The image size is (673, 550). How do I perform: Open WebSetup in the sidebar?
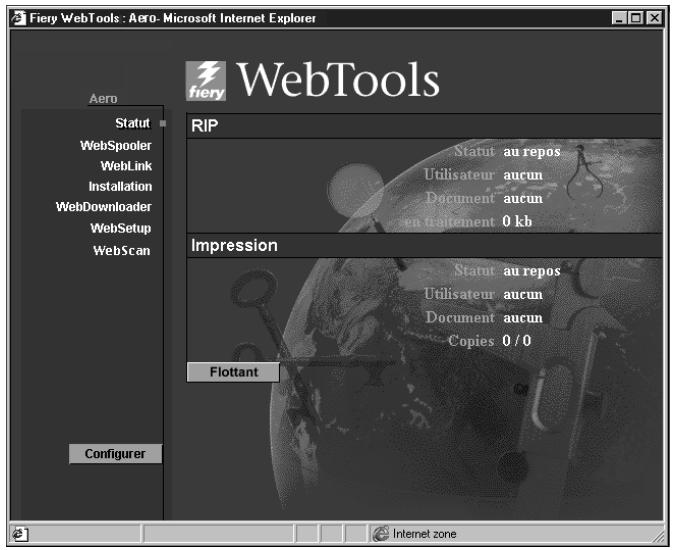click(121, 228)
